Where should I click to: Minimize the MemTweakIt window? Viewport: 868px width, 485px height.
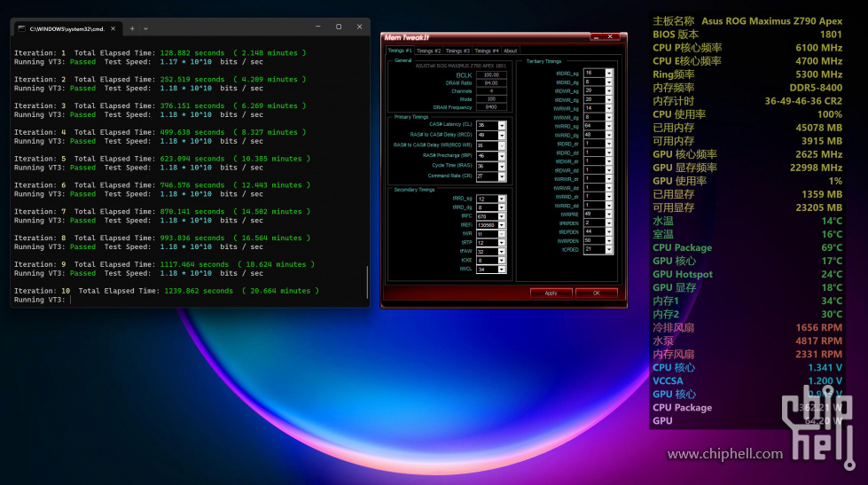[596, 37]
